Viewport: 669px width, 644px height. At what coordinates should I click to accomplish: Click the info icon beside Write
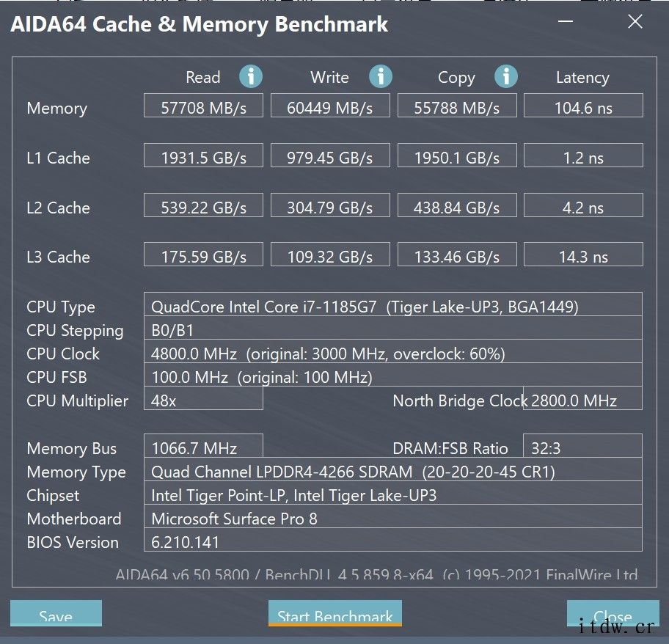pyautogui.click(x=380, y=76)
